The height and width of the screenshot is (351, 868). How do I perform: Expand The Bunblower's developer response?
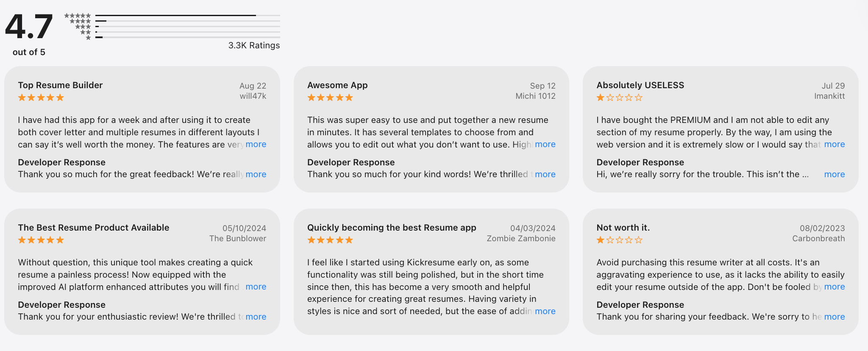256,317
